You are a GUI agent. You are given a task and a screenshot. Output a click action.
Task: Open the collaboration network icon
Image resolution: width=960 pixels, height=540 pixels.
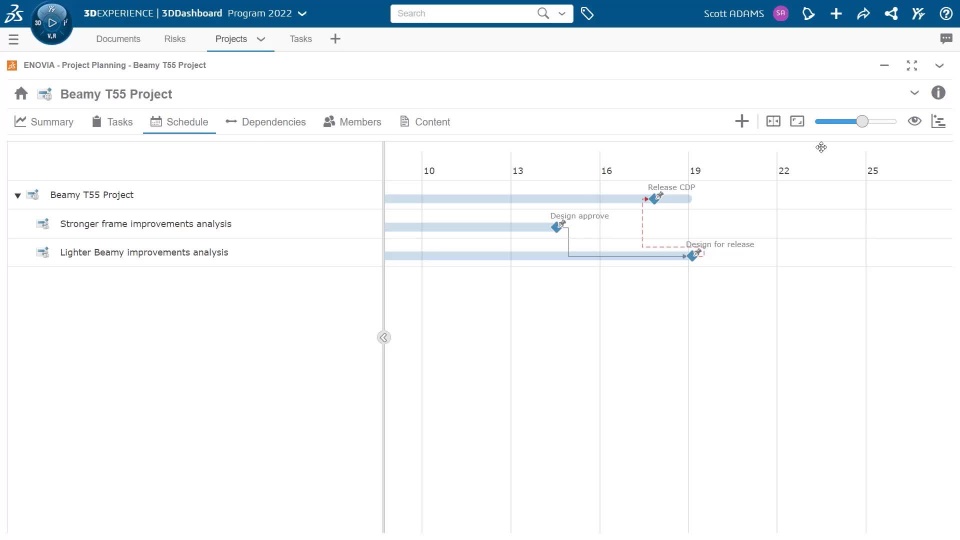click(x=891, y=13)
